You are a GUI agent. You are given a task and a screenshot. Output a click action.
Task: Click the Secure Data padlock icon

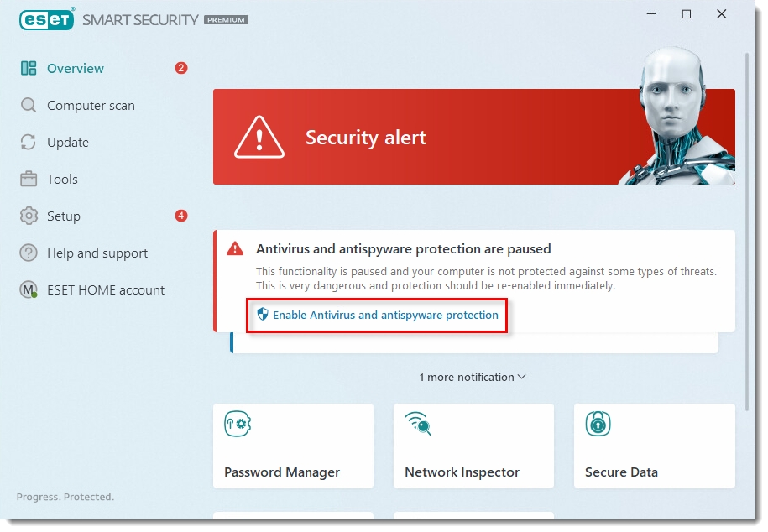598,424
